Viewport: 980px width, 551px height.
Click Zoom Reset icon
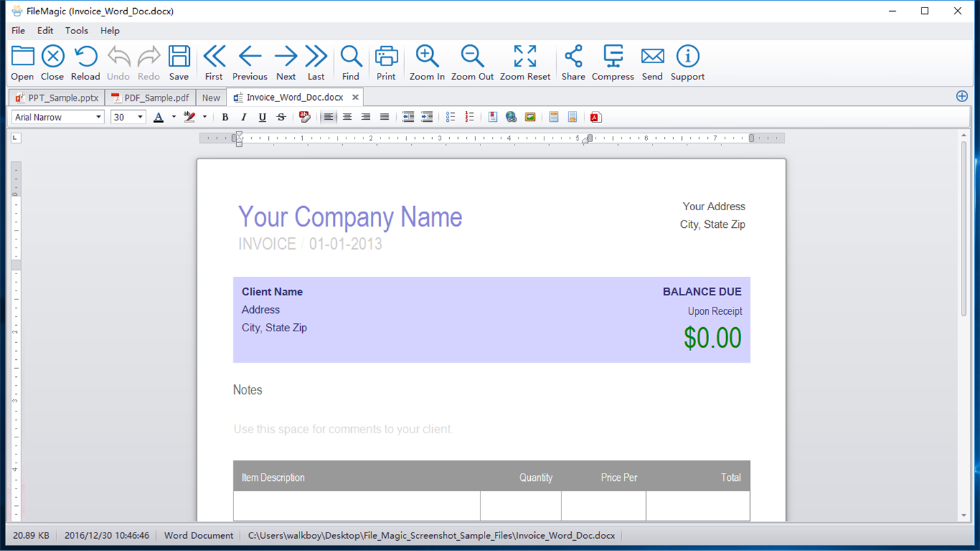coord(525,56)
